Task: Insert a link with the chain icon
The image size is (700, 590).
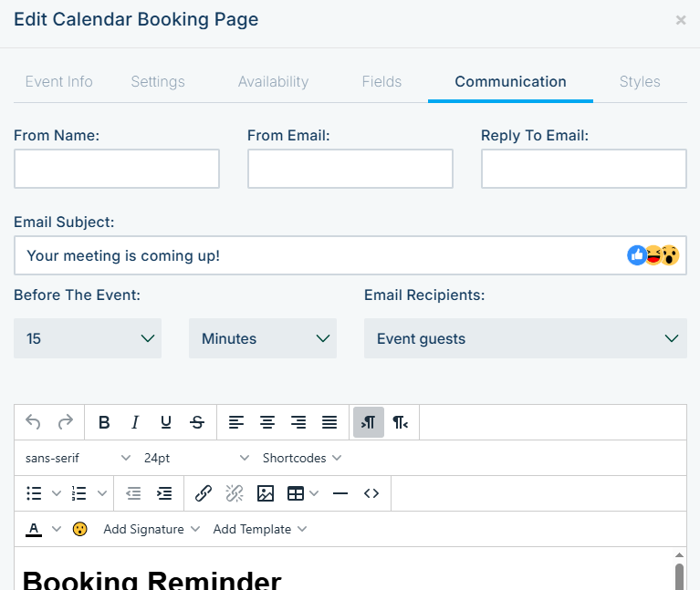Action: pos(204,493)
